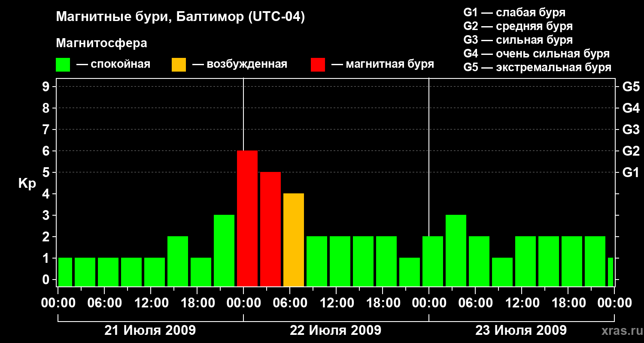Click the 'Магнитосфера' heading
The image size is (644, 343).
102,43
